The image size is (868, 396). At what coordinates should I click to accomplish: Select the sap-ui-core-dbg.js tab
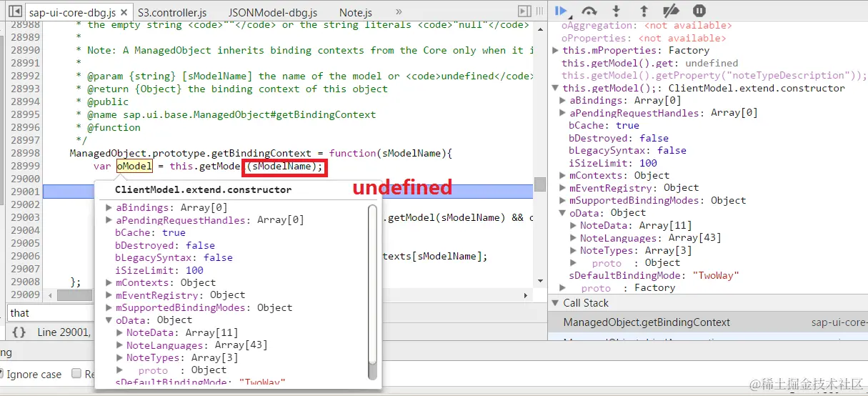[x=72, y=13]
